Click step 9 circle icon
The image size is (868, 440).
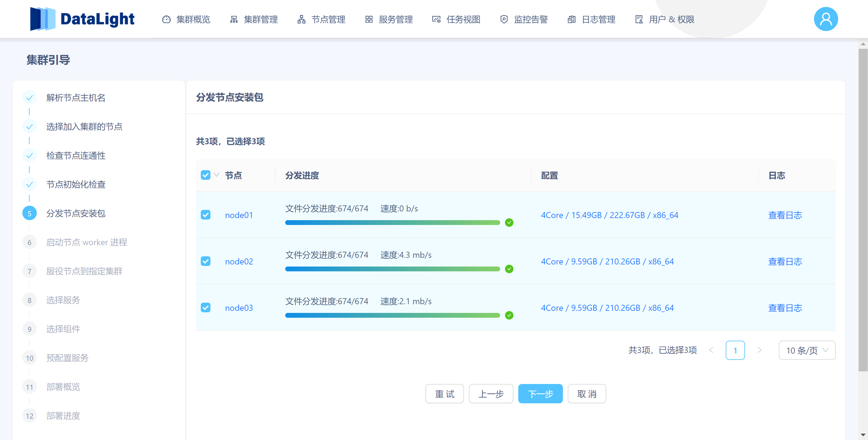[x=29, y=329]
